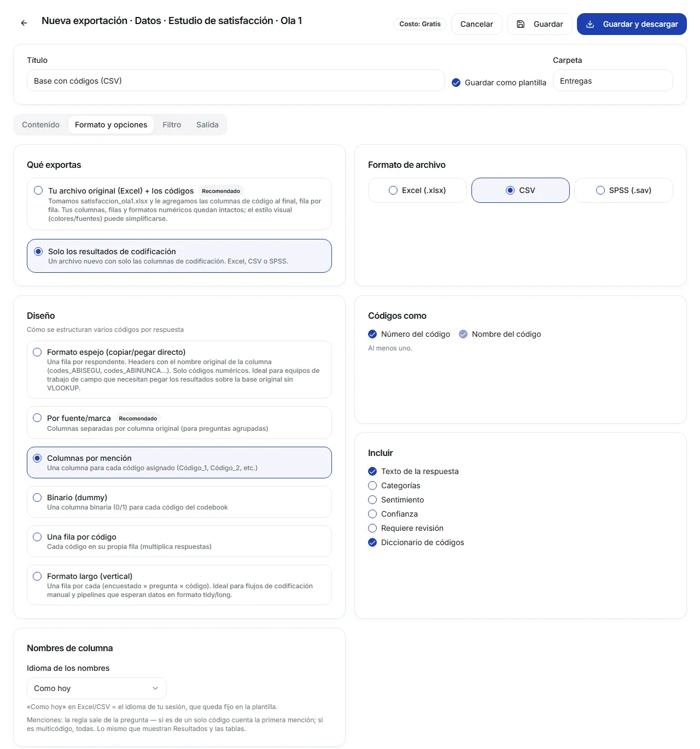This screenshot has height=749, width=700.
Task: Choose Formato espejo layout
Action: [179, 370]
